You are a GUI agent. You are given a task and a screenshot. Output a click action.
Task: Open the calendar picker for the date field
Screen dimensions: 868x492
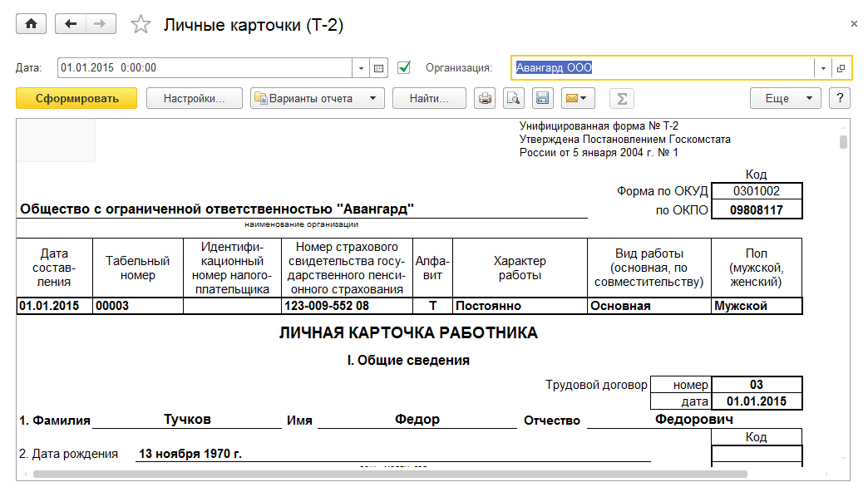pyautogui.click(x=378, y=68)
